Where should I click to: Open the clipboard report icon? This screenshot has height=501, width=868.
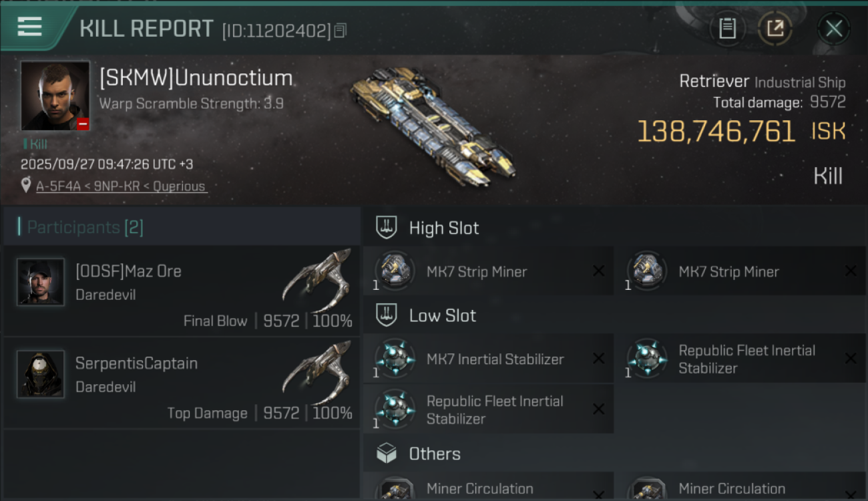point(727,29)
